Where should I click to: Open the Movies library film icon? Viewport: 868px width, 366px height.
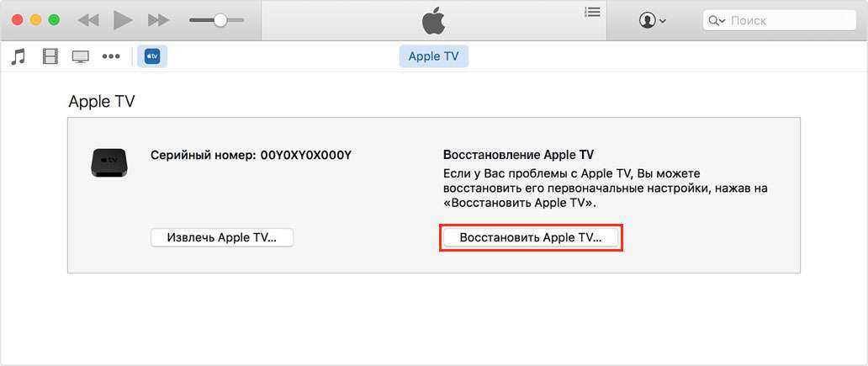[50, 56]
